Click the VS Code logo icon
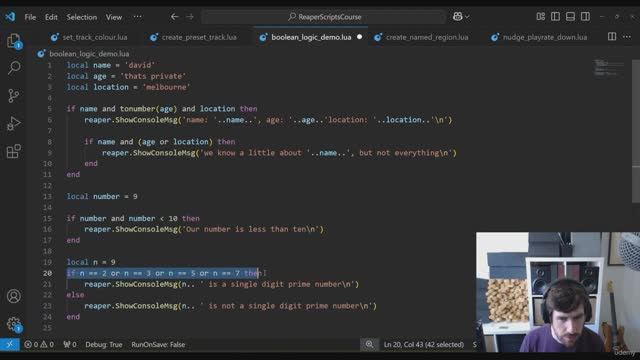This screenshot has height=360, width=640. click(x=10, y=17)
